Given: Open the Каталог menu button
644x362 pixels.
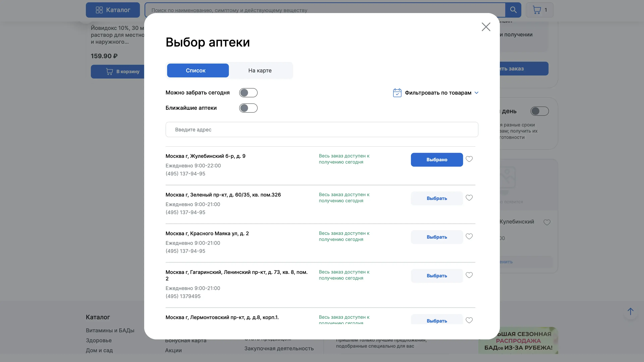Looking at the screenshot, I should pyautogui.click(x=113, y=10).
